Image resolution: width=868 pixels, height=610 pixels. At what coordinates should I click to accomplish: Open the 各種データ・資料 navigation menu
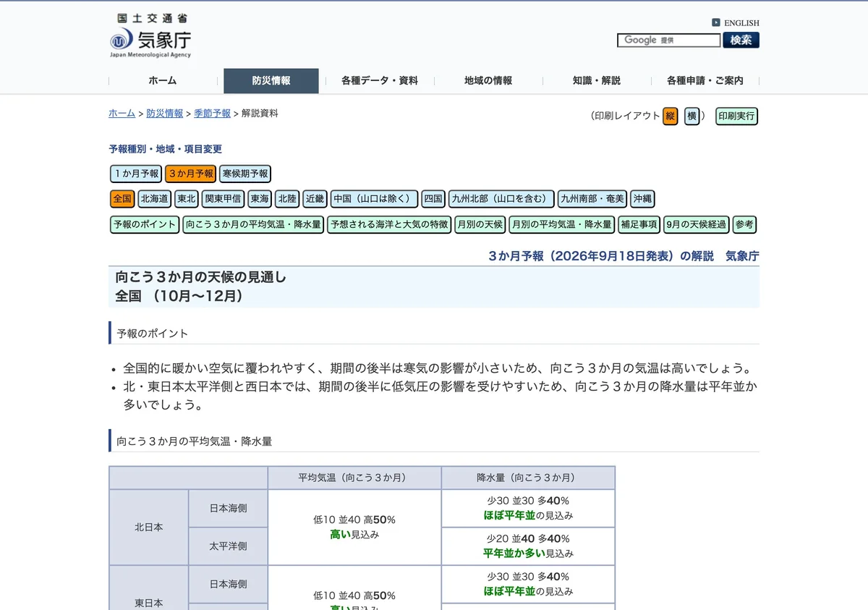pyautogui.click(x=380, y=81)
